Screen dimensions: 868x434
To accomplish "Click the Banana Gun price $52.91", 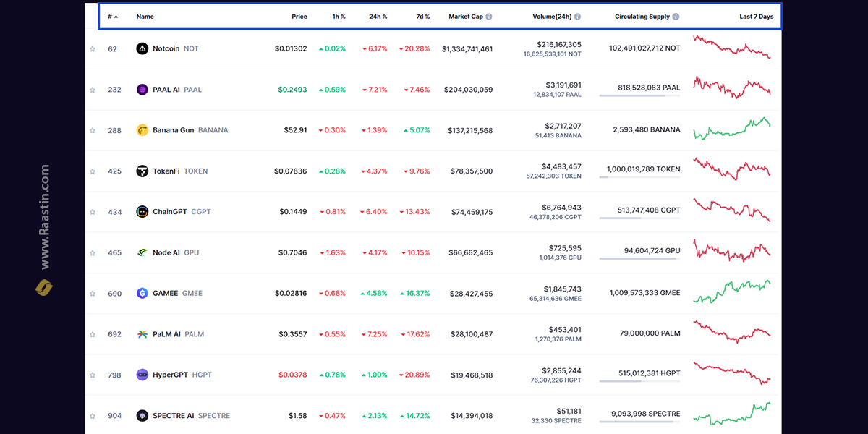I will click(x=295, y=131).
